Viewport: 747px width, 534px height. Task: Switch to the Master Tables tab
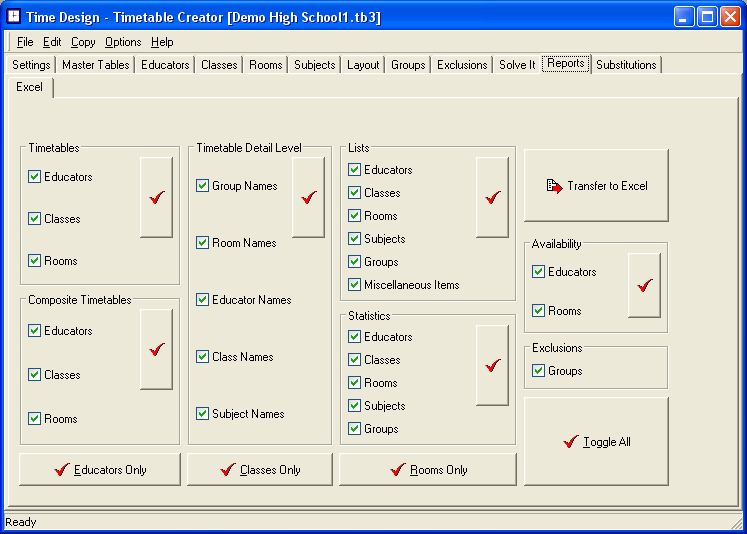point(95,65)
